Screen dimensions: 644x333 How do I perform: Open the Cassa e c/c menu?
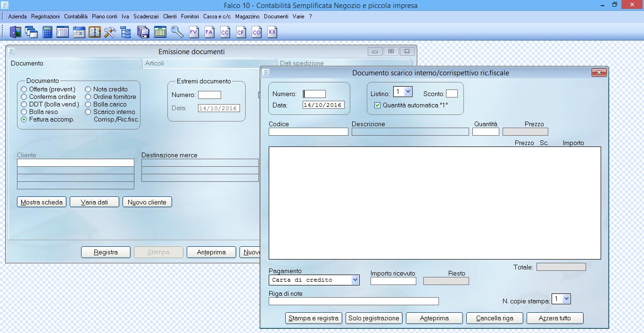[x=217, y=16]
